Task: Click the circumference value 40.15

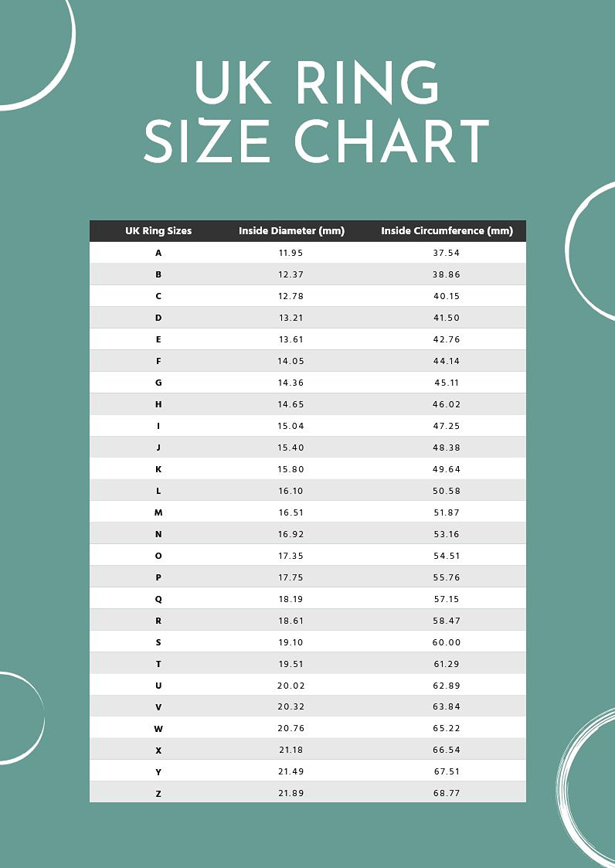Action: click(447, 296)
